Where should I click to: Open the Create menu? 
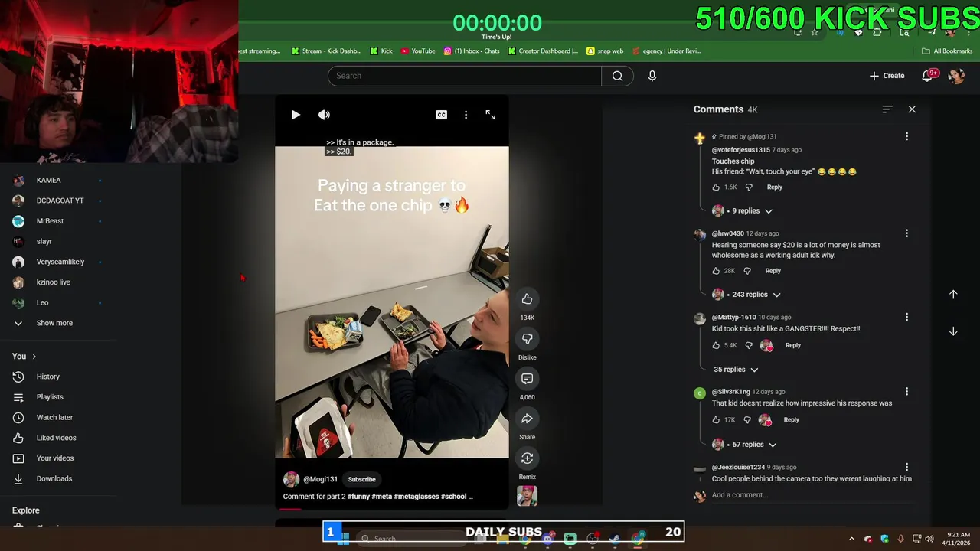(x=887, y=76)
